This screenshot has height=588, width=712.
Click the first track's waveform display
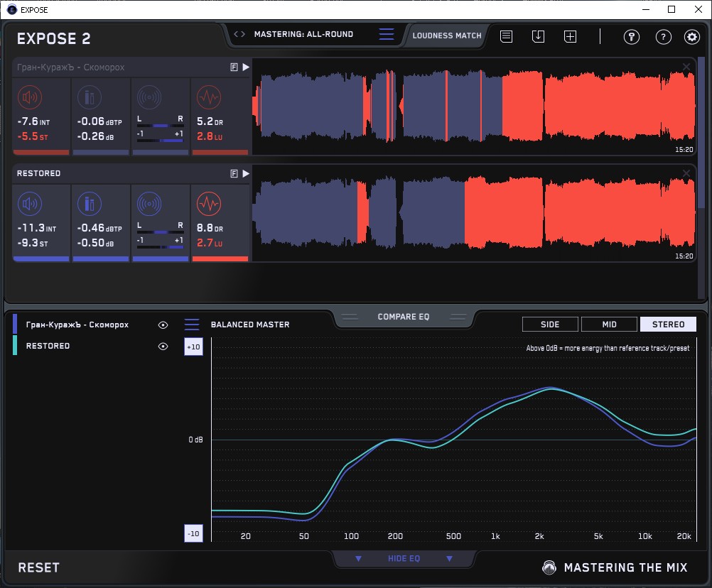click(475, 107)
